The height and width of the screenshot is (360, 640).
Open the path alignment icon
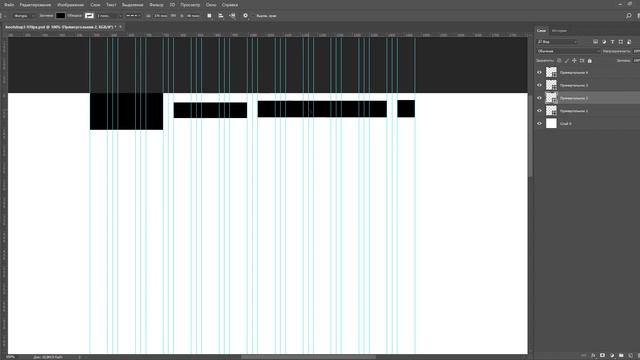[x=221, y=16]
